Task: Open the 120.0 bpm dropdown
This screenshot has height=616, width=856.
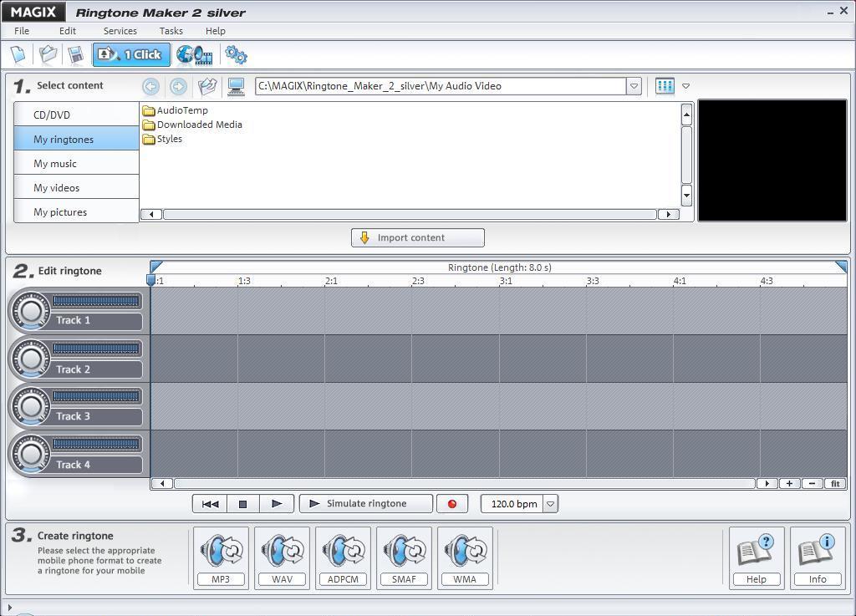Action: [550, 503]
